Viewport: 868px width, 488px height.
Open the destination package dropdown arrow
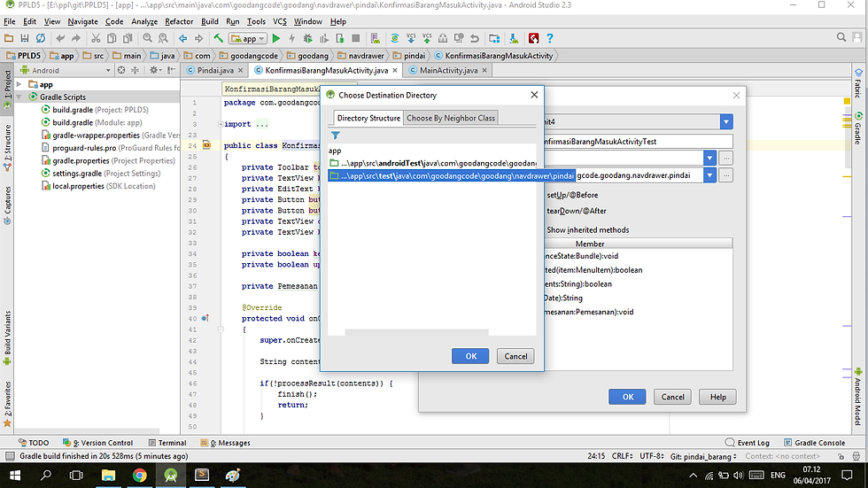(709, 175)
